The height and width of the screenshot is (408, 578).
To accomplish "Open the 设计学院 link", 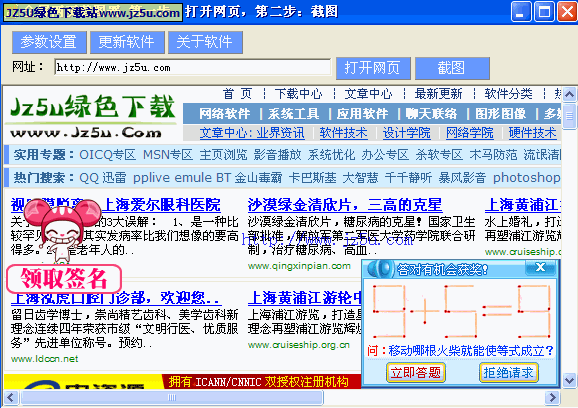I will [407, 133].
